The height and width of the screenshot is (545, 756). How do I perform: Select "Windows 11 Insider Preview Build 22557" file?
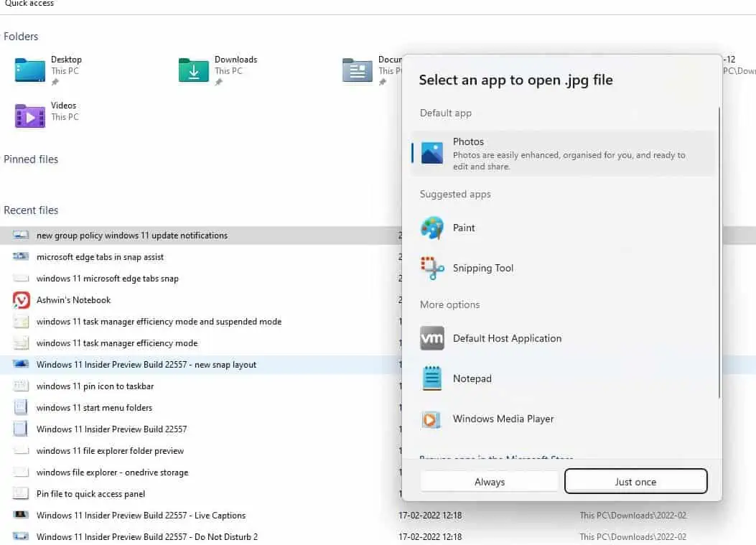pos(112,429)
